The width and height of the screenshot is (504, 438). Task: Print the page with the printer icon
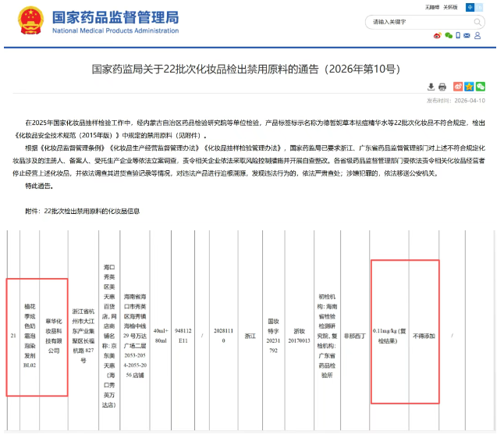(x=442, y=87)
